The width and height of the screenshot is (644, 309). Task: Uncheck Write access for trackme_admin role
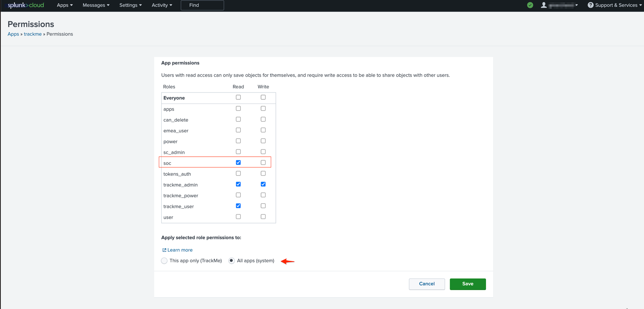coord(263,184)
